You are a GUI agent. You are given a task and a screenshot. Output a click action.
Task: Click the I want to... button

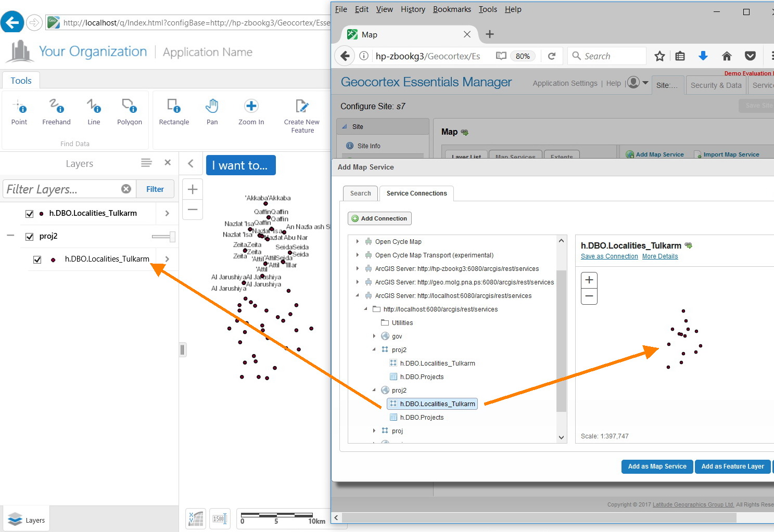[240, 165]
